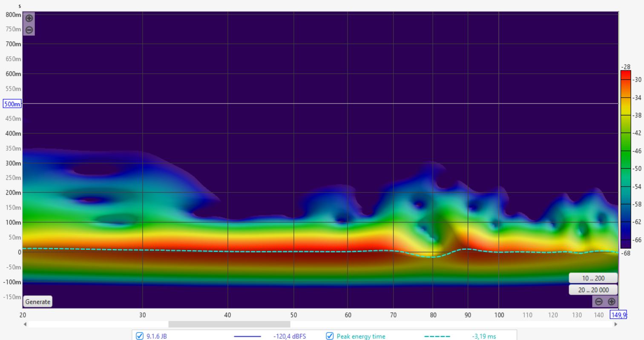
Task: Zoom out the vertical time axis
Action: click(29, 30)
